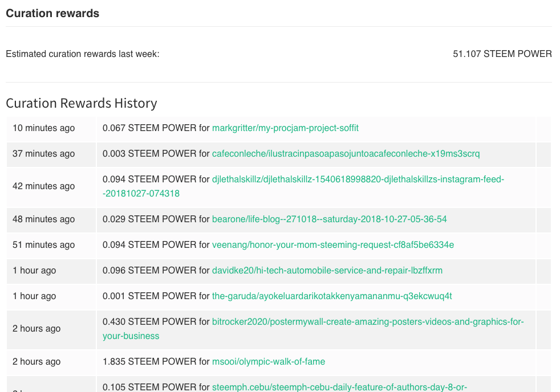Open markgritter/my-procjam-project-soffit link
Screen dimensions: 560x392
[x=285, y=128]
